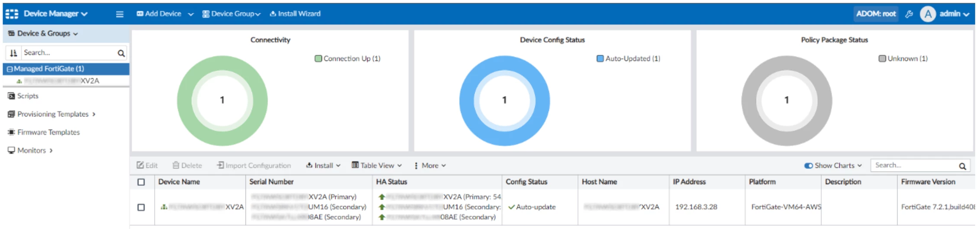This screenshot has width=980, height=229.
Task: Open Firmware Templates
Action: [x=48, y=132]
